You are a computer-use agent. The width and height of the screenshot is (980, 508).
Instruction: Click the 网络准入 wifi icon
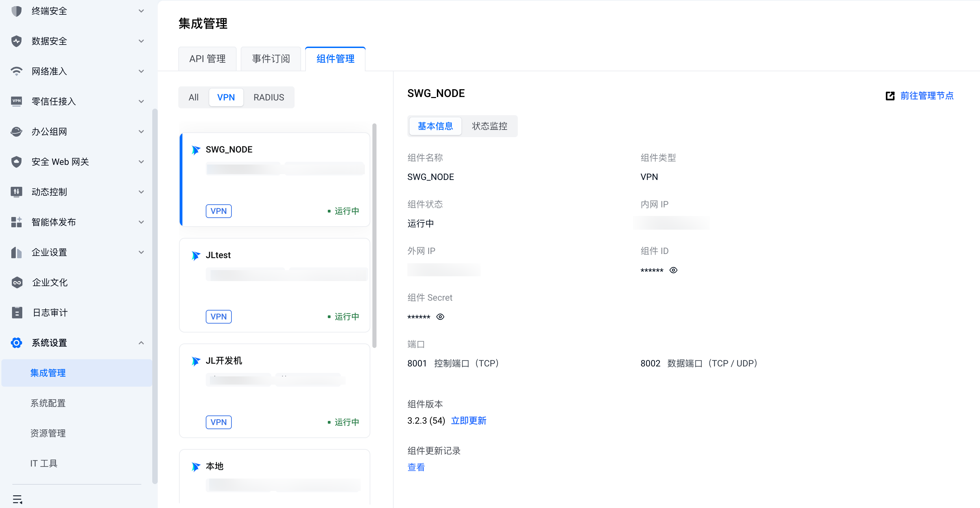click(16, 71)
